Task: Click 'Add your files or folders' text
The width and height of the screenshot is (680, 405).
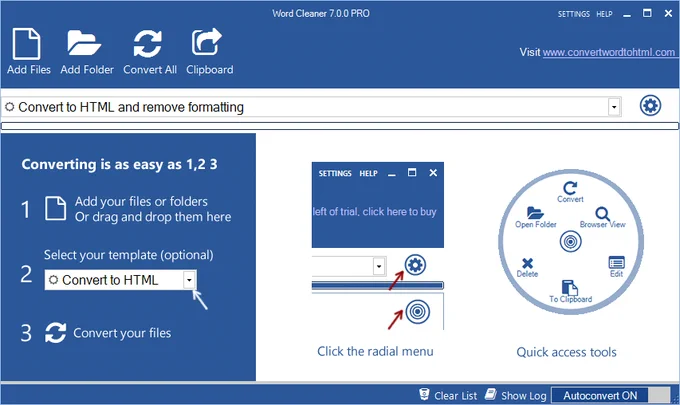Action: point(141,202)
